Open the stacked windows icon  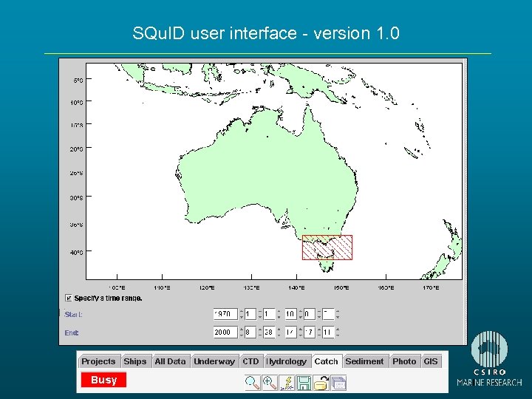coord(338,383)
